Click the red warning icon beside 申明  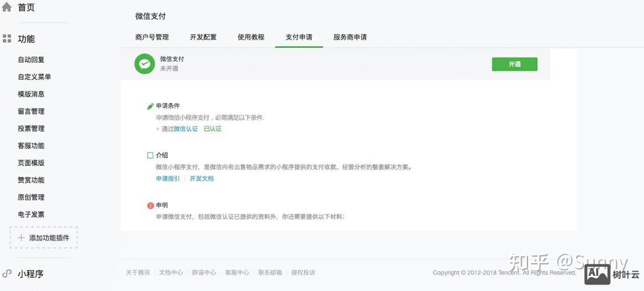[150, 205]
